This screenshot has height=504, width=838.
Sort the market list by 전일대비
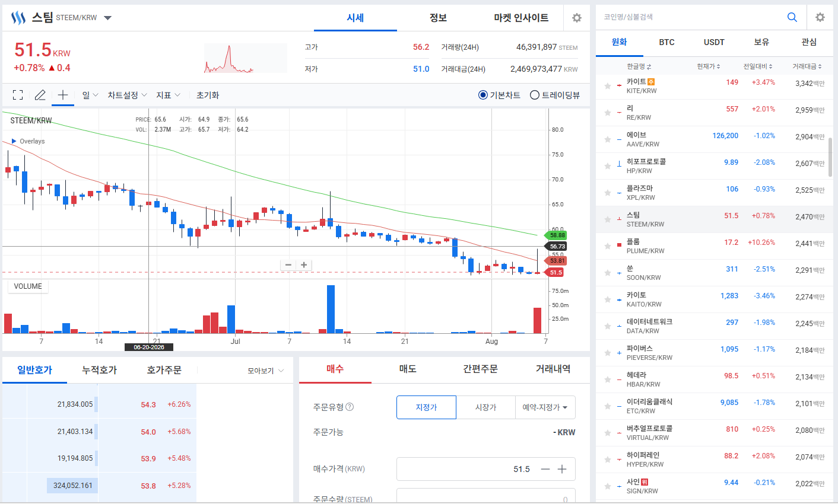[x=758, y=66]
